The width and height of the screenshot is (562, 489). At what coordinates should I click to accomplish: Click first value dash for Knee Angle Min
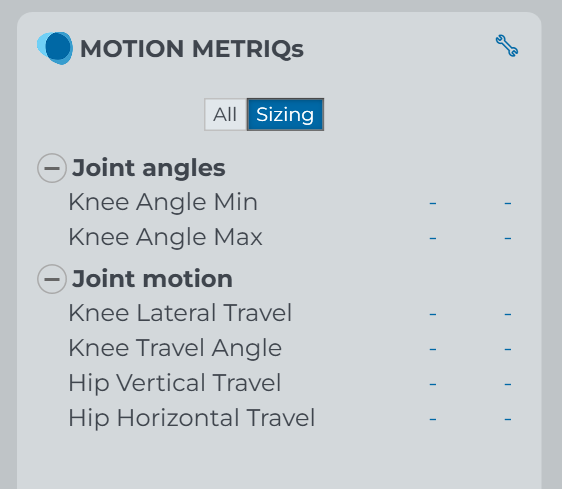[433, 203]
